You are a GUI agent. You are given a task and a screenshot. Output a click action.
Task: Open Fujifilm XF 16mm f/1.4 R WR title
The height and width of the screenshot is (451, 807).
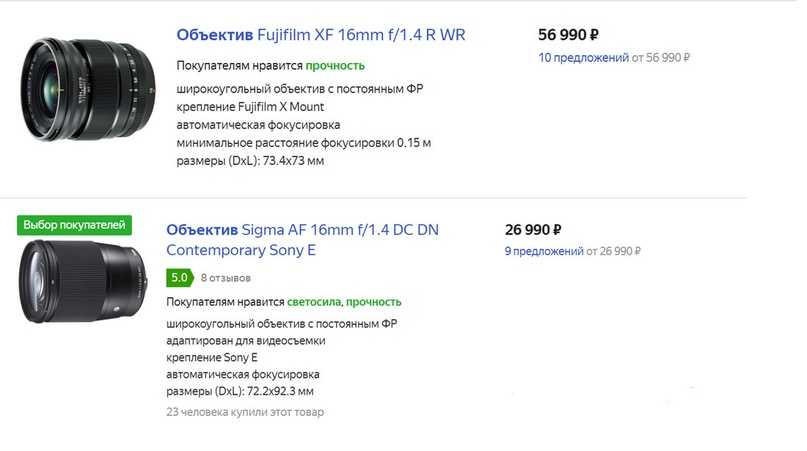coord(320,35)
